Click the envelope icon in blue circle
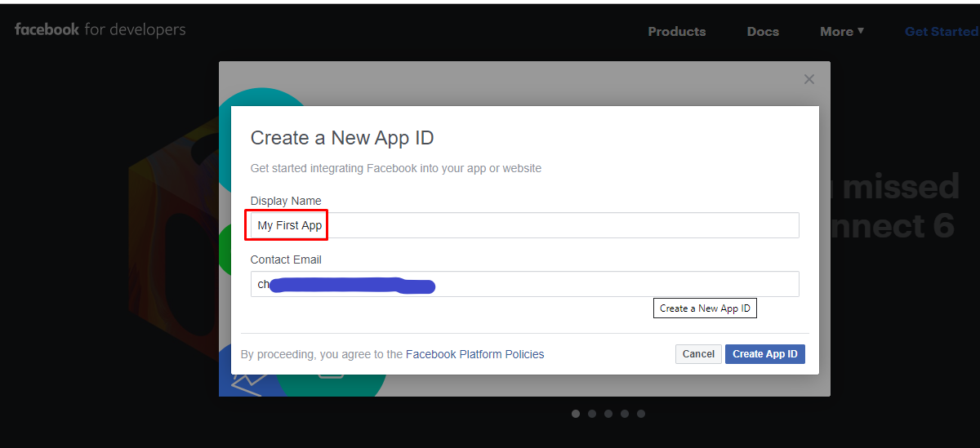 click(x=250, y=384)
